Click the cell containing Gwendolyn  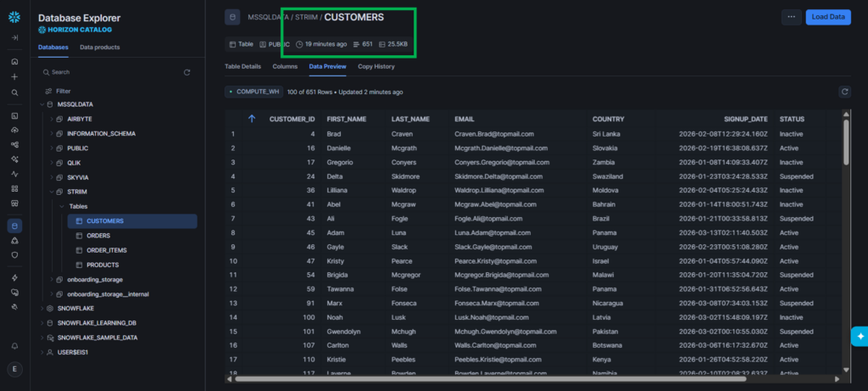pos(343,331)
